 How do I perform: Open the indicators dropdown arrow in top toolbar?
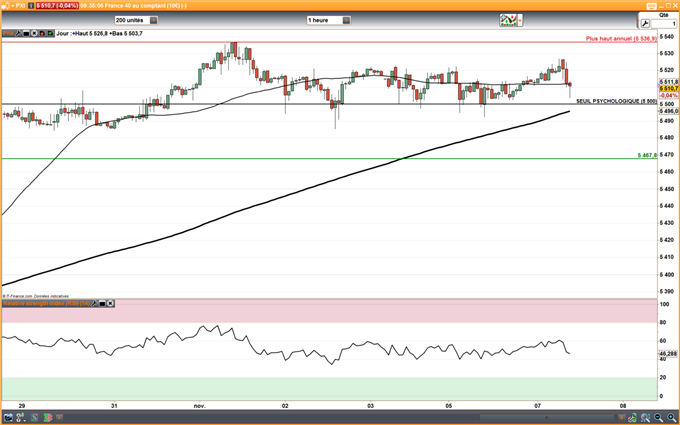pyautogui.click(x=520, y=20)
